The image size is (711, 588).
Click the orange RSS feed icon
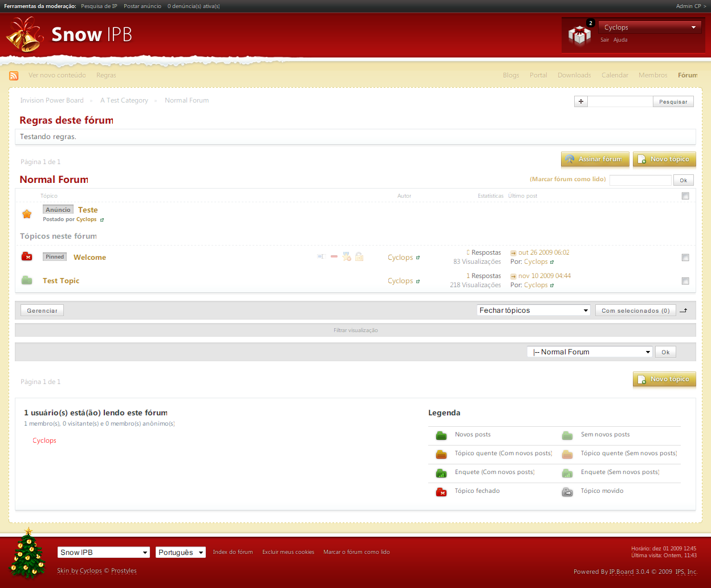(x=14, y=76)
